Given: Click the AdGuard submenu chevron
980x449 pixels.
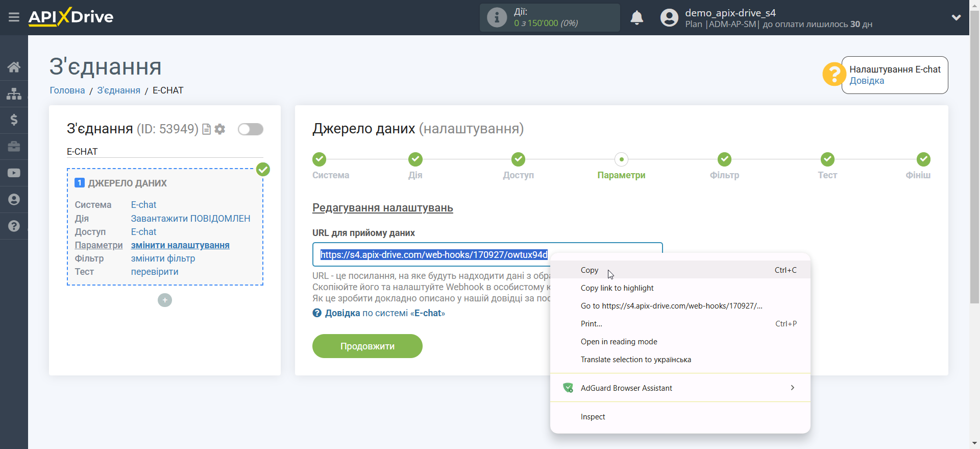Looking at the screenshot, I should (x=793, y=388).
